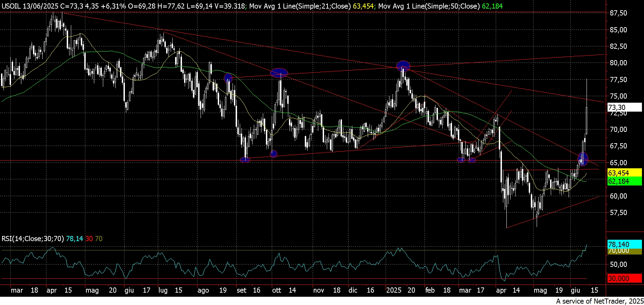
Task: Click the 57,50 price axis label
Action: tap(618, 213)
